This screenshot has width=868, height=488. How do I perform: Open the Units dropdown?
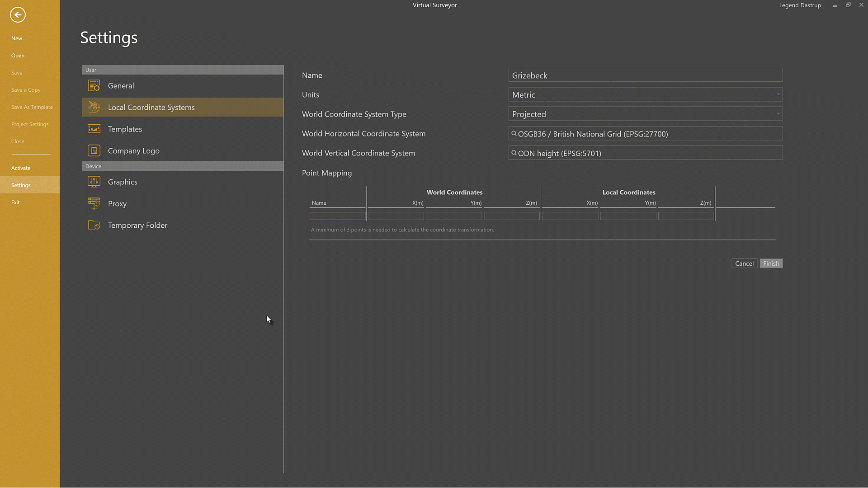click(x=778, y=94)
